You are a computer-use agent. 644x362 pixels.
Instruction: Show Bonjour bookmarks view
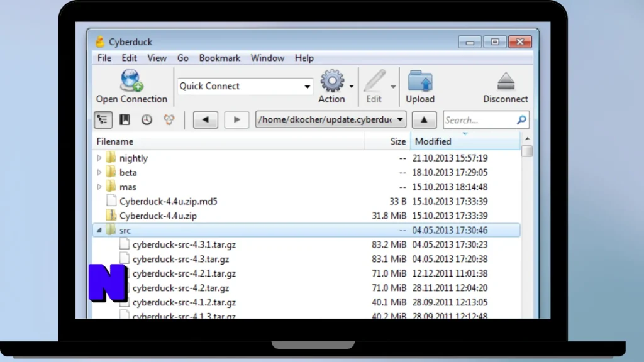tap(169, 119)
